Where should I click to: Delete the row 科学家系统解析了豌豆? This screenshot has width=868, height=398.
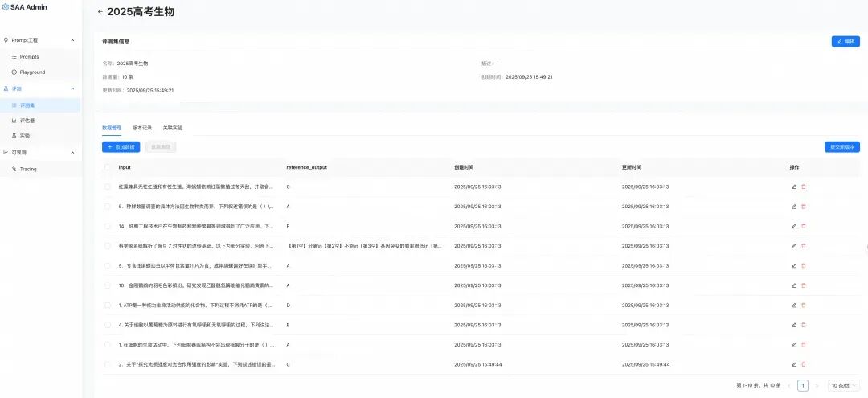[x=804, y=246]
